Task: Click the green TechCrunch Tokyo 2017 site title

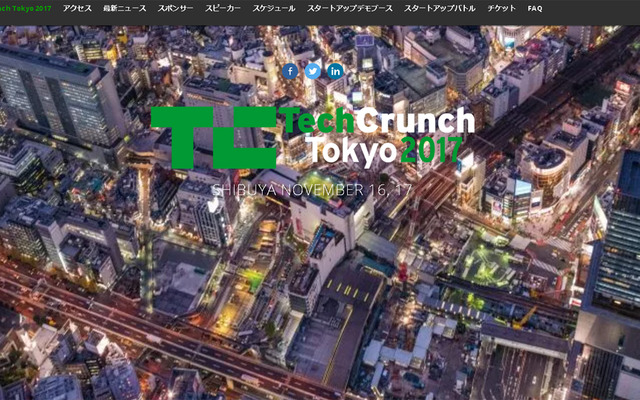Action: [25, 8]
